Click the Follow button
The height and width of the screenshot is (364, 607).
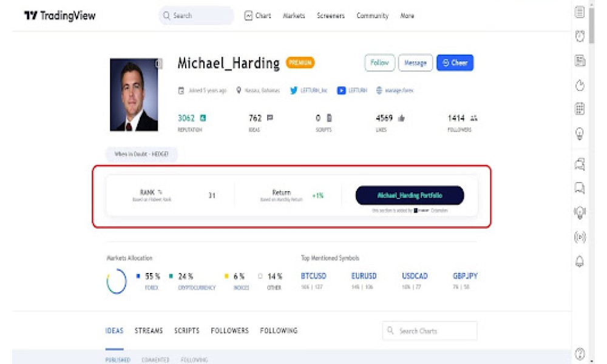tap(379, 62)
